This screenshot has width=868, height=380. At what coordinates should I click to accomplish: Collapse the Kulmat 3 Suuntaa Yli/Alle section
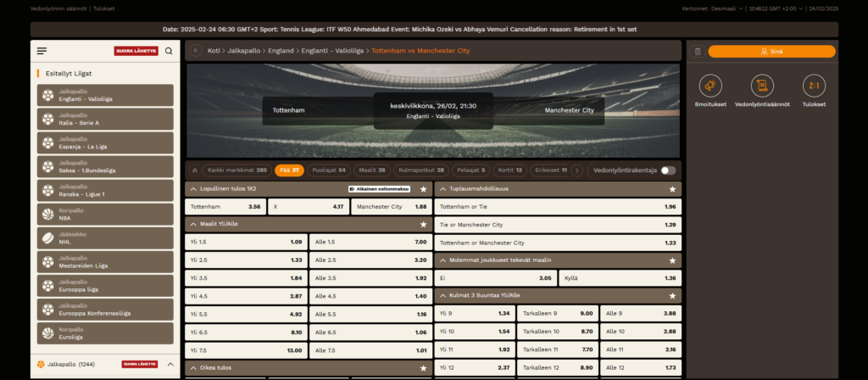pyautogui.click(x=442, y=296)
